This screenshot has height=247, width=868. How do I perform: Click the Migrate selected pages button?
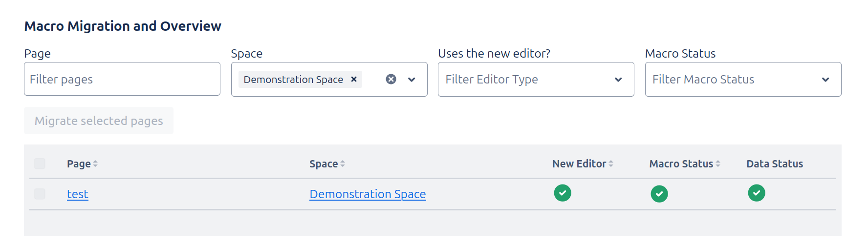tap(99, 121)
